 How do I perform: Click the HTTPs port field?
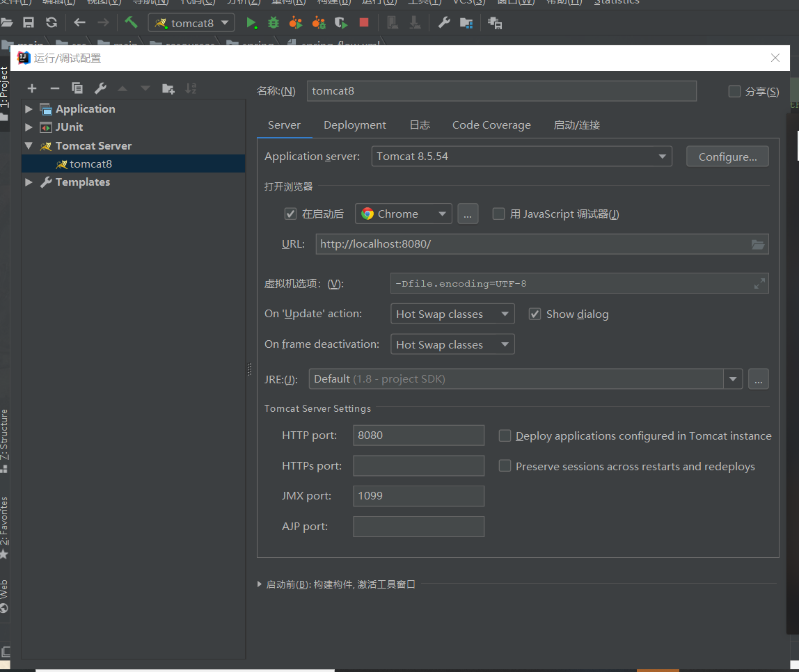click(x=419, y=465)
